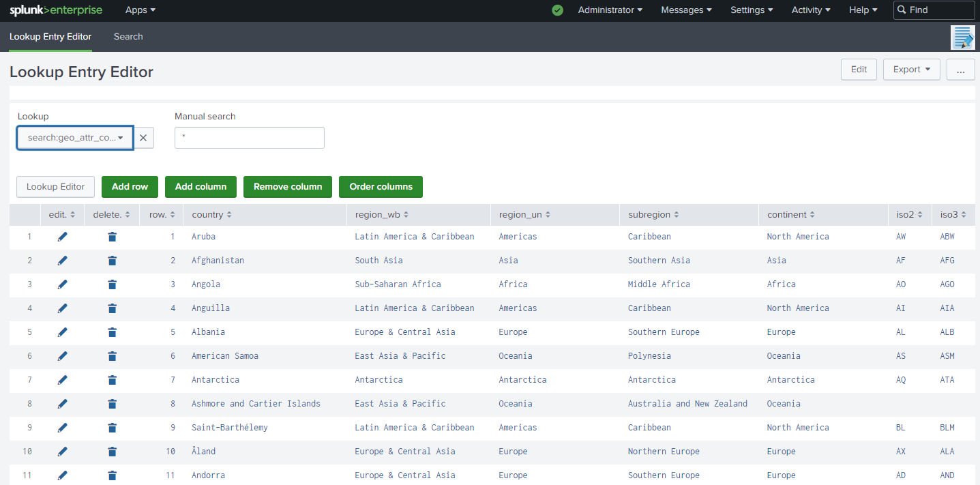980x485 pixels.
Task: Click the Lookup Editor app icon
Action: (963, 38)
